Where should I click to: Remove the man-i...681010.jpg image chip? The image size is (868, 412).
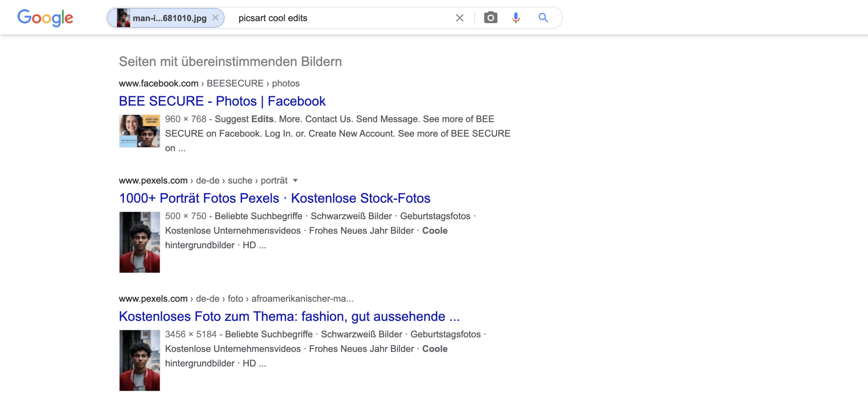(216, 18)
